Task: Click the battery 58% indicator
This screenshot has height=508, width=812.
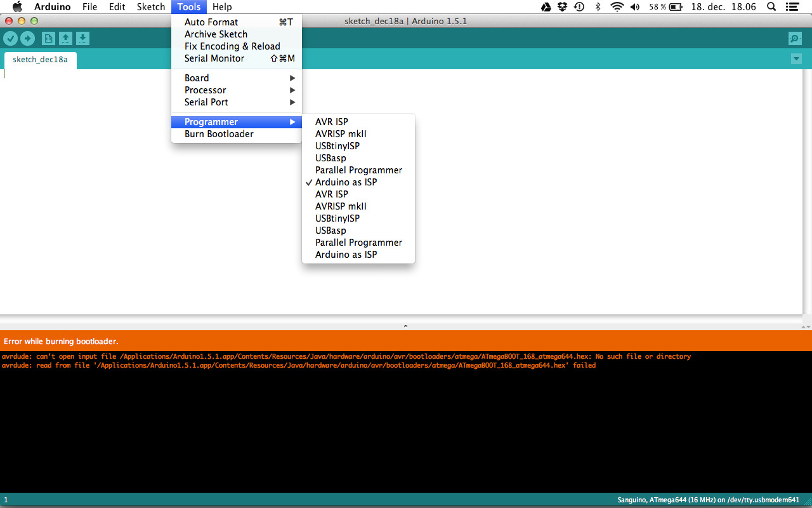Action: point(665,7)
